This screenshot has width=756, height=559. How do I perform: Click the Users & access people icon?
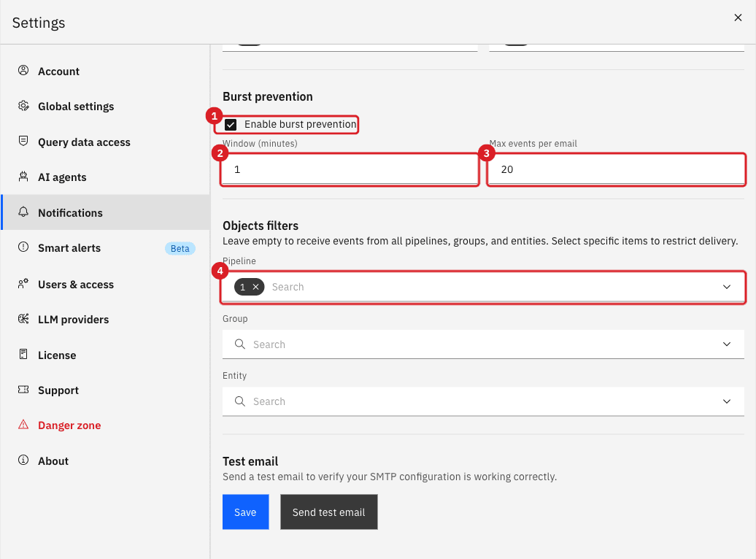tap(23, 284)
